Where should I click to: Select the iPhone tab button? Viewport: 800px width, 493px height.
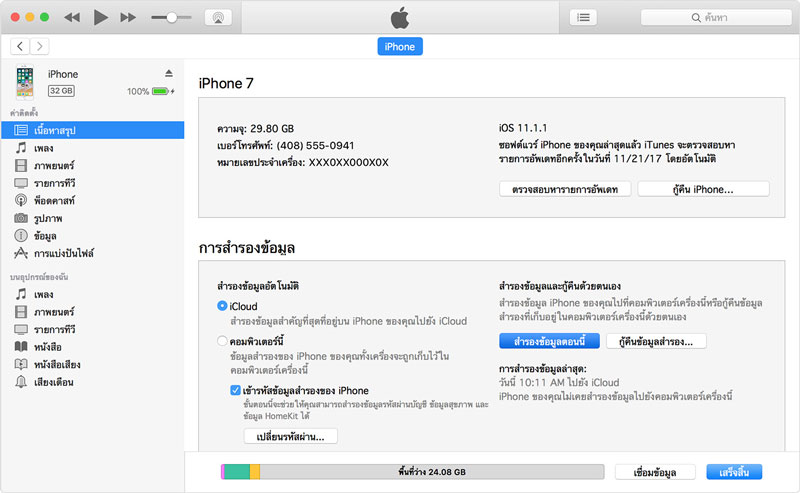(400, 46)
